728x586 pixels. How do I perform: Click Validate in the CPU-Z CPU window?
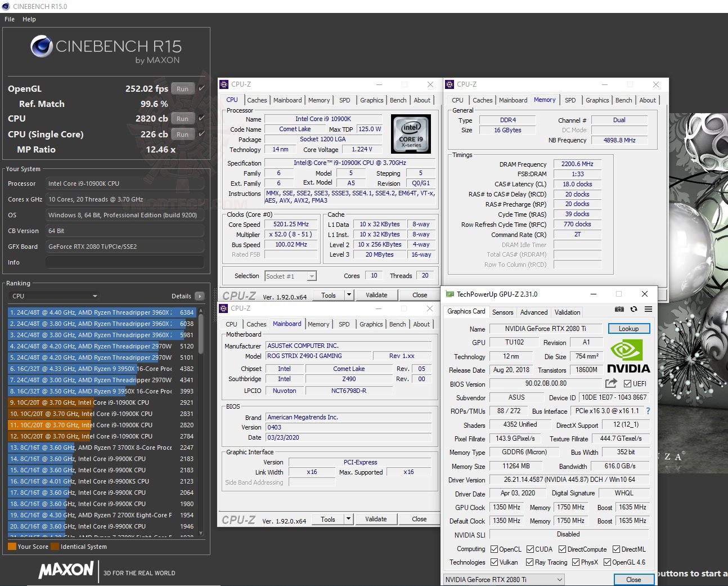click(376, 295)
